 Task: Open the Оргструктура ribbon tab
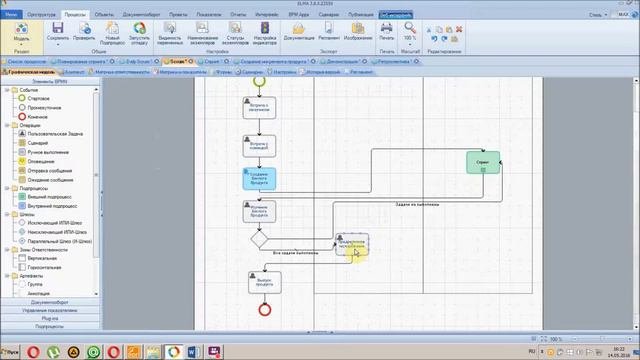point(41,15)
